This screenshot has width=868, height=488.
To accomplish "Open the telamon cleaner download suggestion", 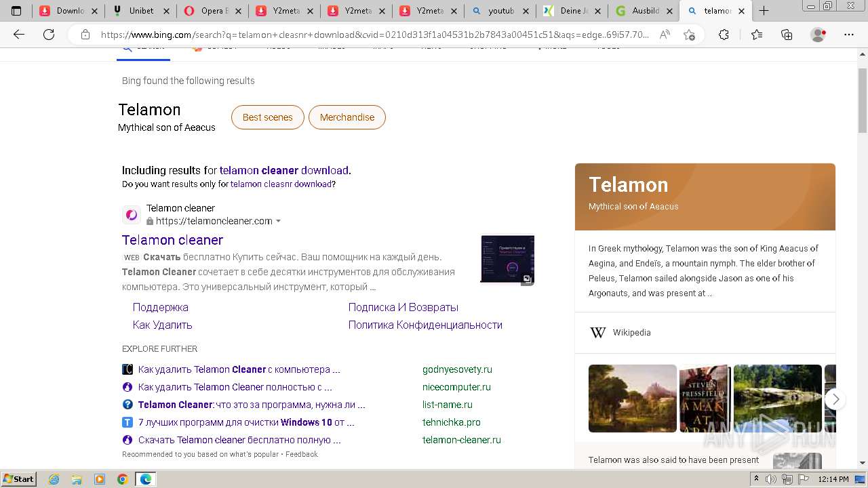I will (x=283, y=170).
